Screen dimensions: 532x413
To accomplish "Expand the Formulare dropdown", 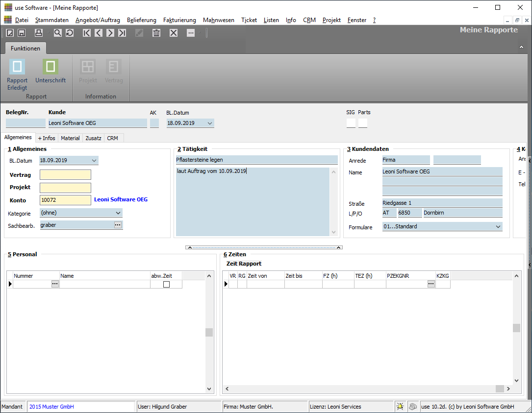I will coord(498,227).
